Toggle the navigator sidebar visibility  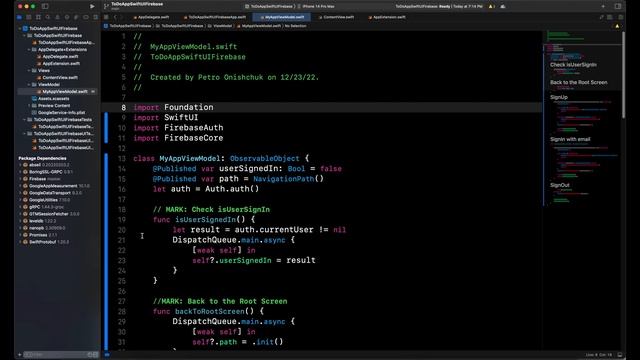point(45,6)
